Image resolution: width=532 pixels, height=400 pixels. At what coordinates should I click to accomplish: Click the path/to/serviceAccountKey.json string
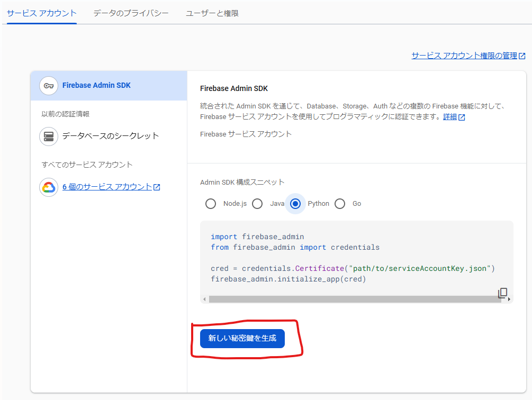[x=420, y=268]
